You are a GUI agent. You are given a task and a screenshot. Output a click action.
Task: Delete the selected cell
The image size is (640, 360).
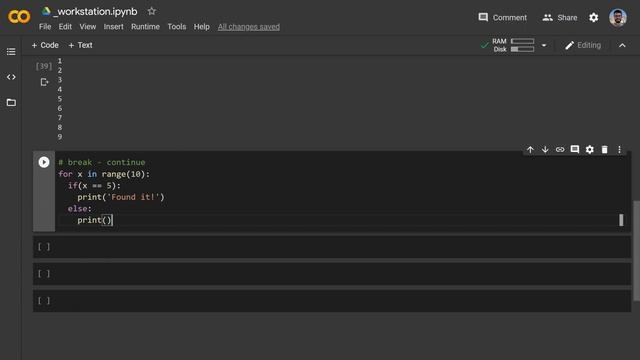604,149
